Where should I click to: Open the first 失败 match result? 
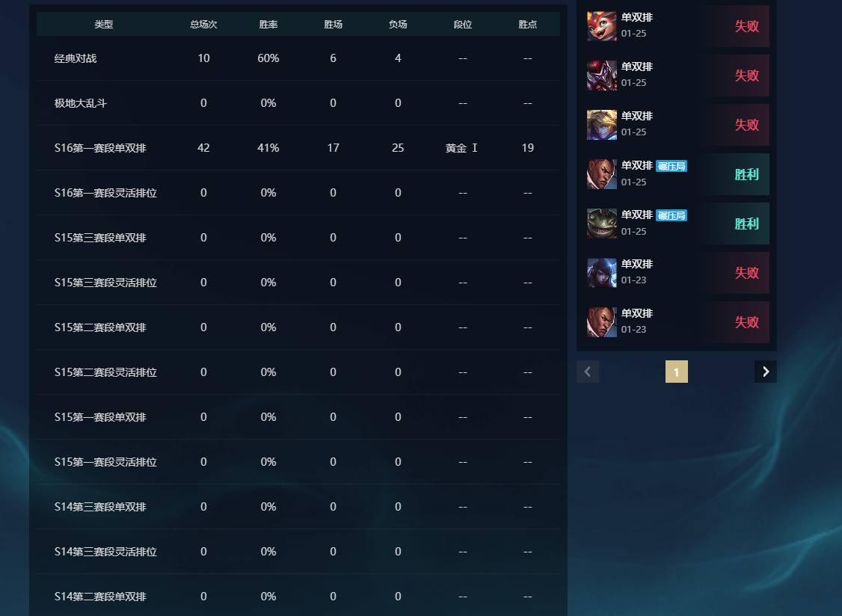pos(746,25)
